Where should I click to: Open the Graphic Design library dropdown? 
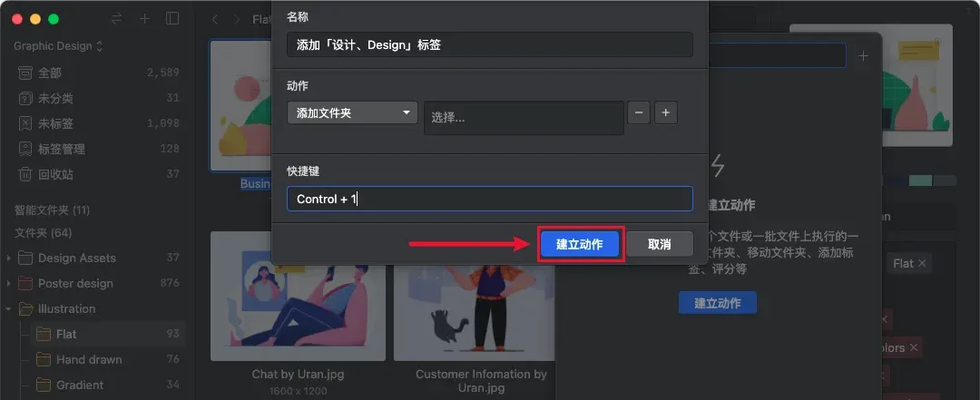pos(58,46)
